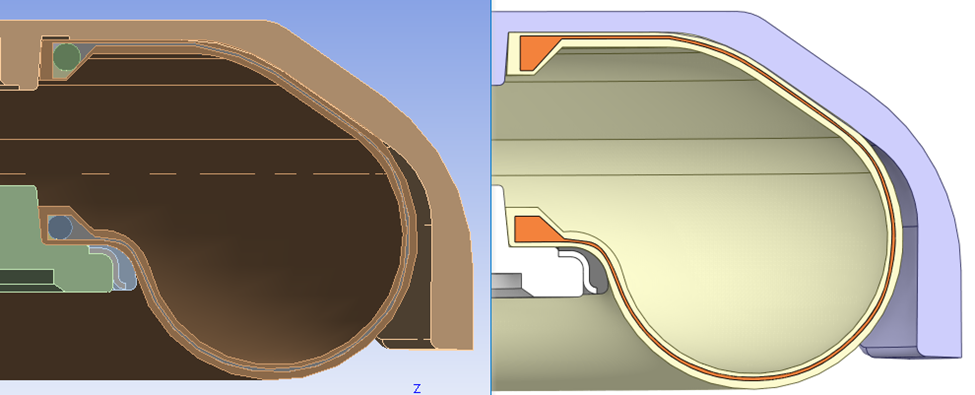Select the green O-ring circle in left model
Viewport: 975px width, 395px height.
point(66,57)
